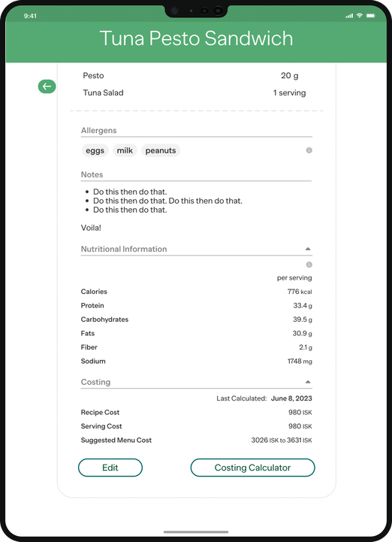Tap the Wi-Fi status icon
Viewport: 392px width, 542px height.
click(360, 16)
